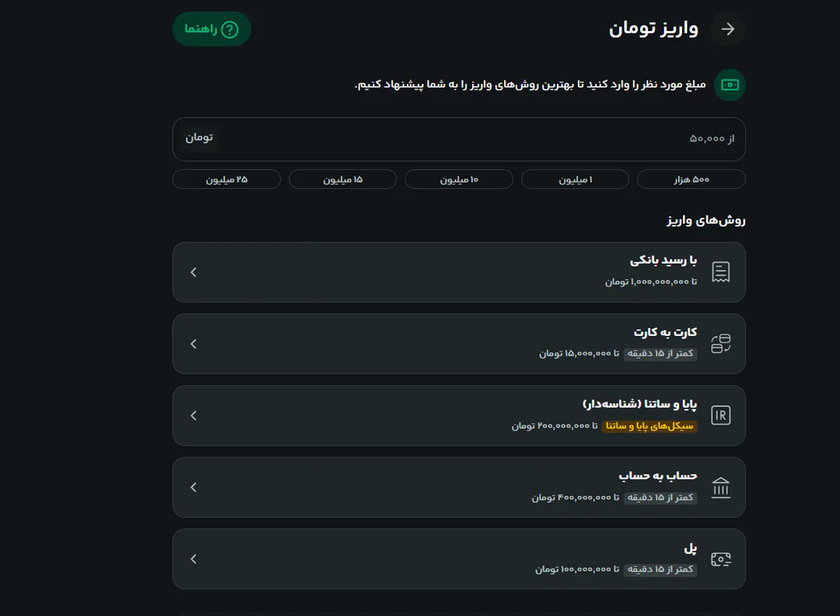This screenshot has height=616, width=840.
Task: Select the ۱ میلیون preset amount
Action: point(575,180)
